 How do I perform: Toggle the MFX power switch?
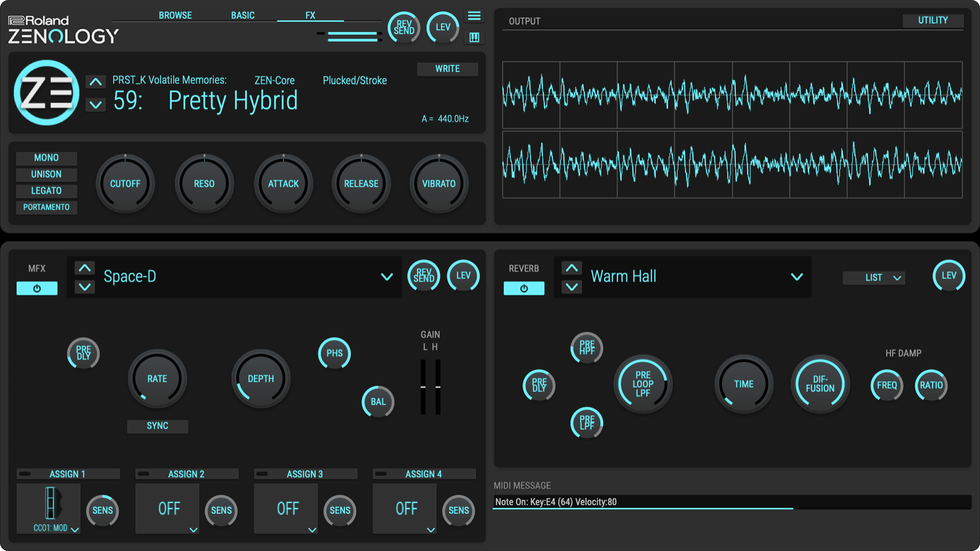37,289
